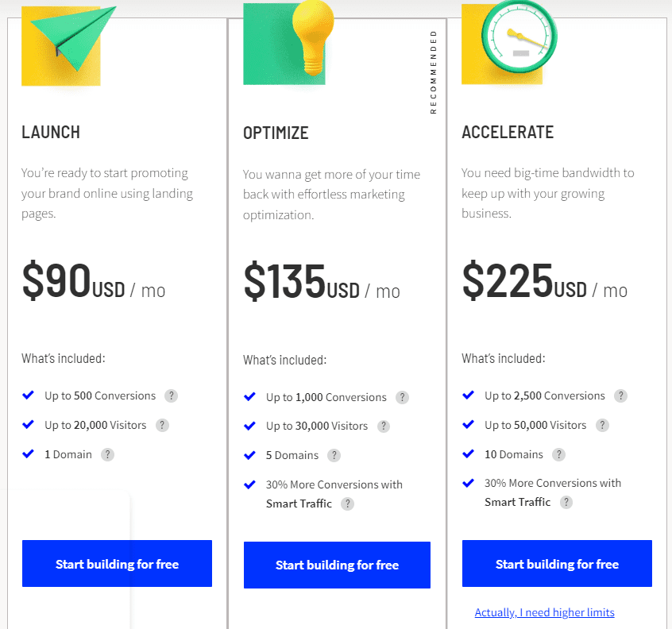Click help icon beside 30,000 Visitors
Image resolution: width=672 pixels, height=629 pixels.
(x=384, y=426)
